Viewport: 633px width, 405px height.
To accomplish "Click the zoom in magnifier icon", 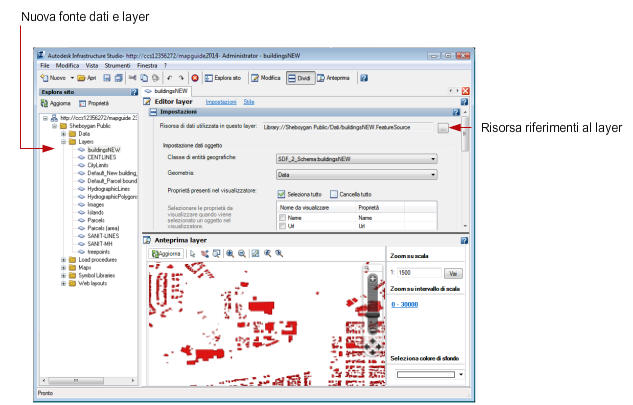I will point(230,254).
